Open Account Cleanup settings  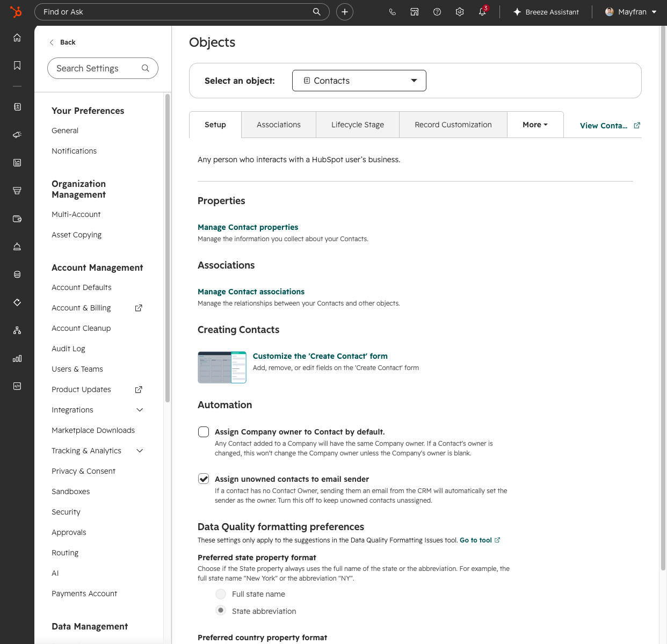point(81,328)
